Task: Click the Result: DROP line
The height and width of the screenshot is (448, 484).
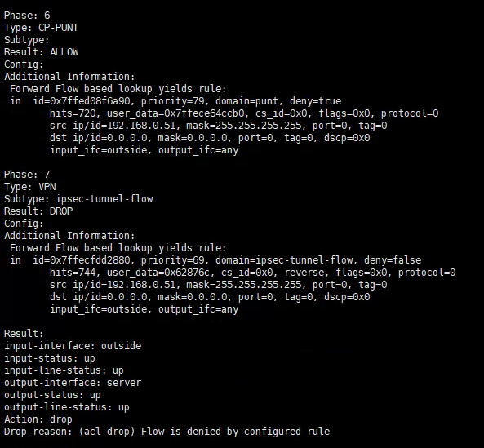Action: [x=38, y=211]
